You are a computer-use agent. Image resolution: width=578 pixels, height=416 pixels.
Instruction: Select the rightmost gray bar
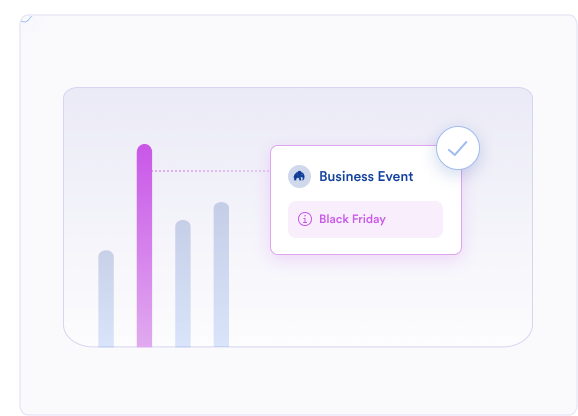click(221, 275)
